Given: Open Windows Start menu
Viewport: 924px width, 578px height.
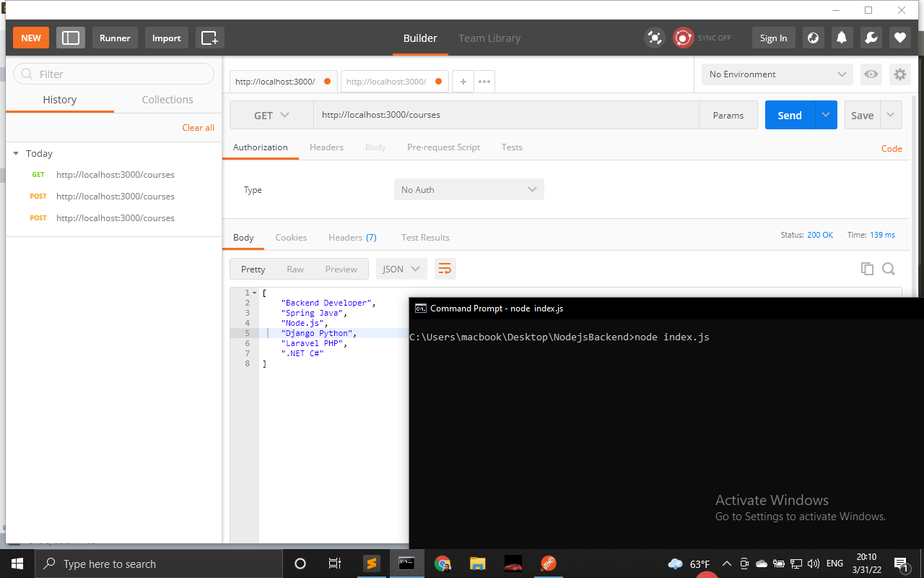Looking at the screenshot, I should point(17,564).
